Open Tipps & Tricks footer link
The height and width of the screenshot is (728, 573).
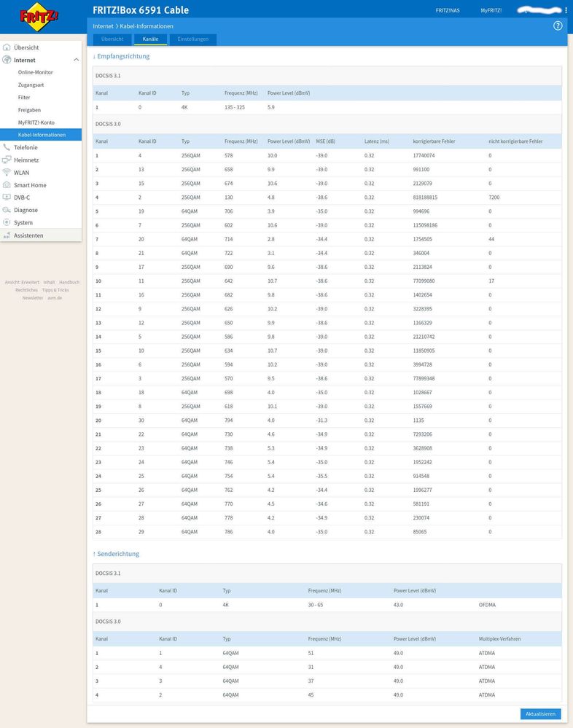tap(55, 290)
